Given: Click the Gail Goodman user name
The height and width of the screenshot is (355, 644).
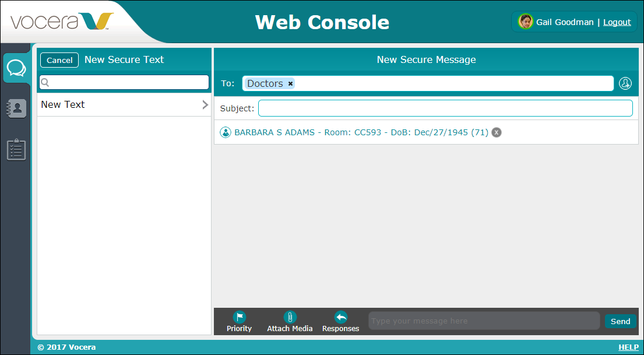Looking at the screenshot, I should click(565, 22).
